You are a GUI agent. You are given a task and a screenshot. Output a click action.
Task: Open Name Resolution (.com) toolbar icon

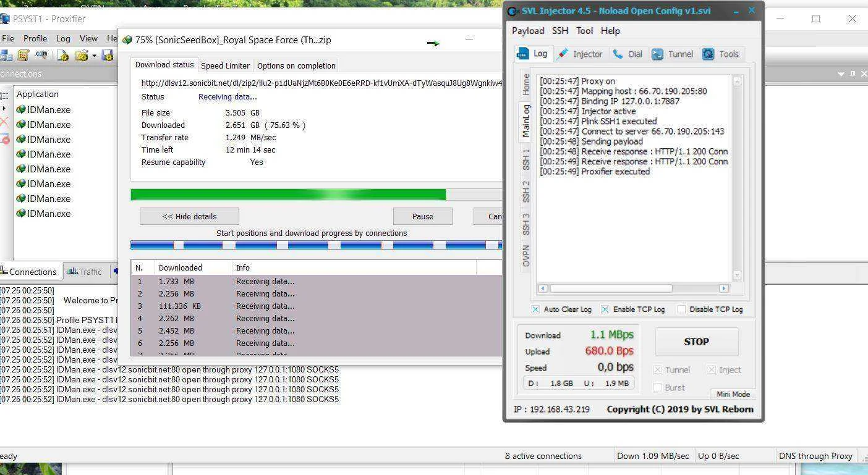coord(41,55)
